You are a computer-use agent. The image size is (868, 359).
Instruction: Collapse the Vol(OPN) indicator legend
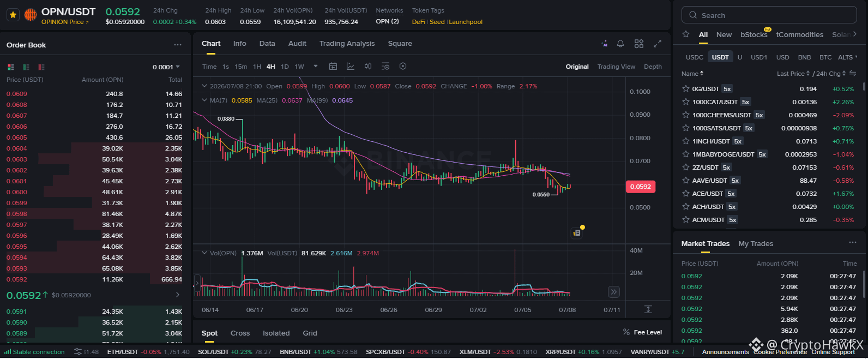(x=204, y=253)
